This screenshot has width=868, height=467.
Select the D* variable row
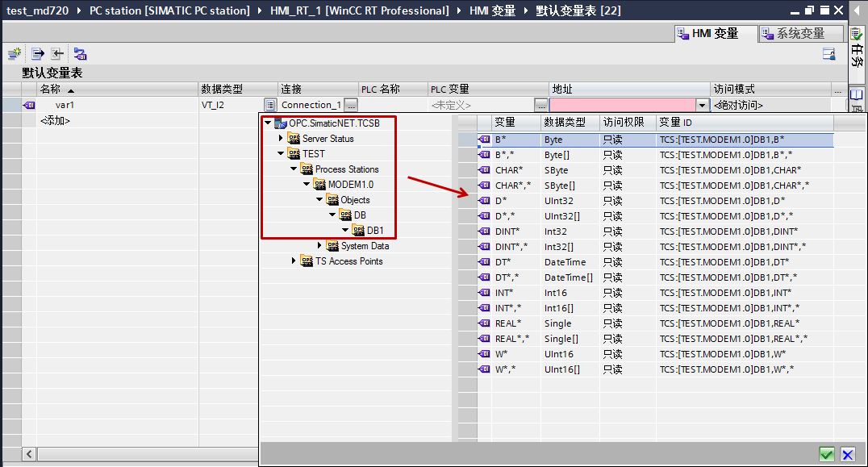coord(656,201)
